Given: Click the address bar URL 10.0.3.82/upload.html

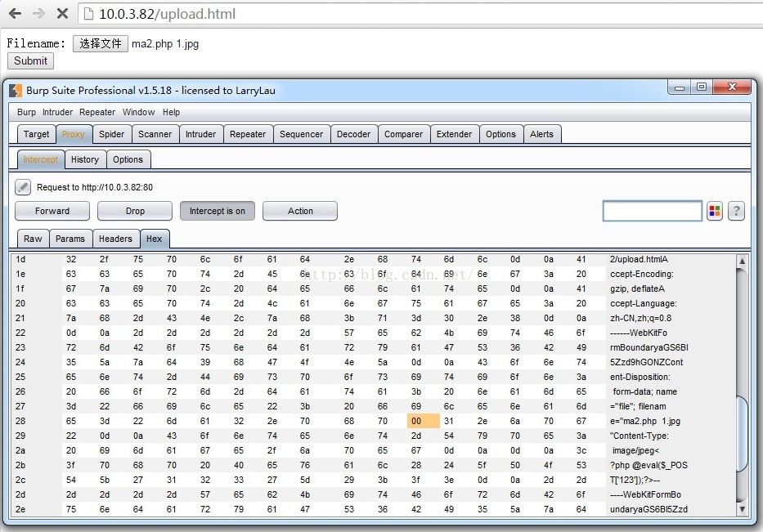Looking at the screenshot, I should coord(168,14).
